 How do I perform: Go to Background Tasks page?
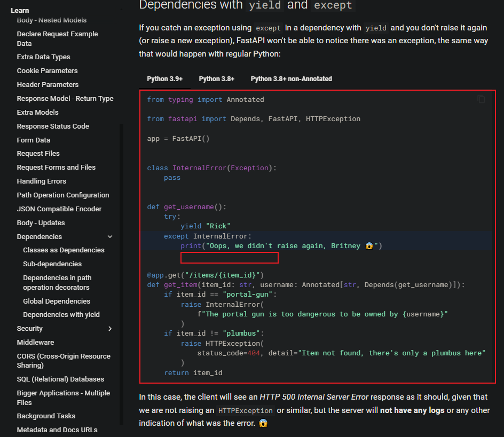coord(46,416)
